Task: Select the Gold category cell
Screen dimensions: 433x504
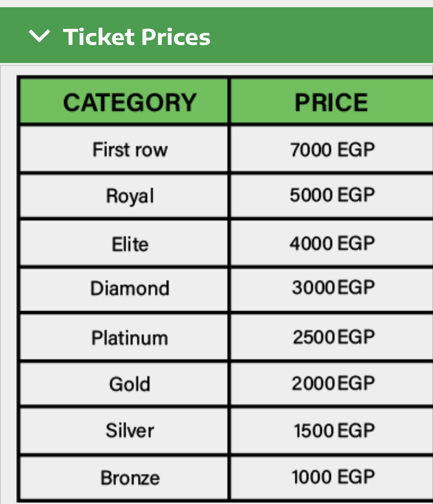Action: (x=130, y=384)
